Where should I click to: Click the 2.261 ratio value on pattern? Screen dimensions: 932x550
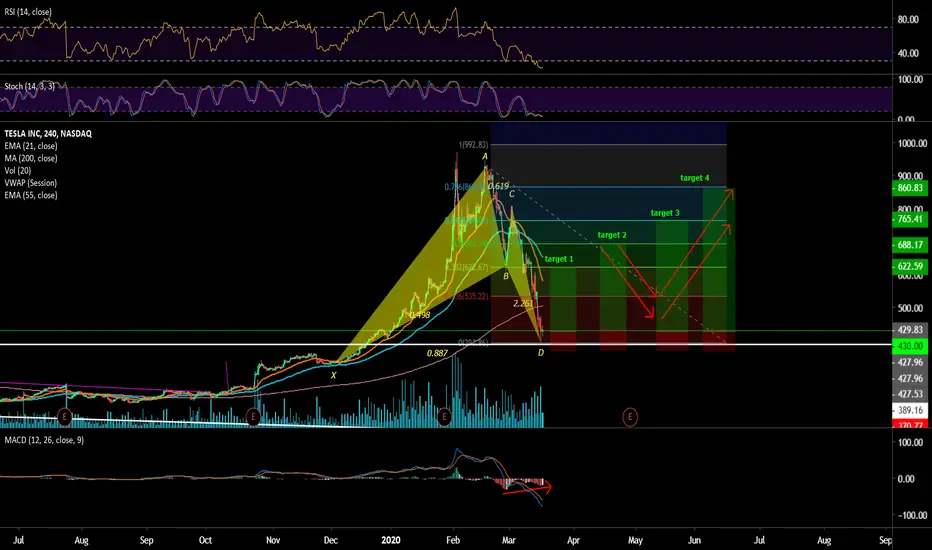coord(523,303)
